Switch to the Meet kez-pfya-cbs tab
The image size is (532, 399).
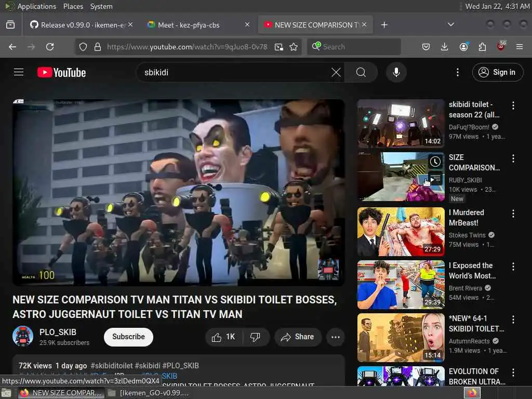click(x=198, y=25)
